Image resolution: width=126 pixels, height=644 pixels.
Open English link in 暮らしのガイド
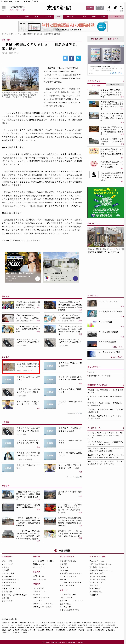[x=92, y=372]
